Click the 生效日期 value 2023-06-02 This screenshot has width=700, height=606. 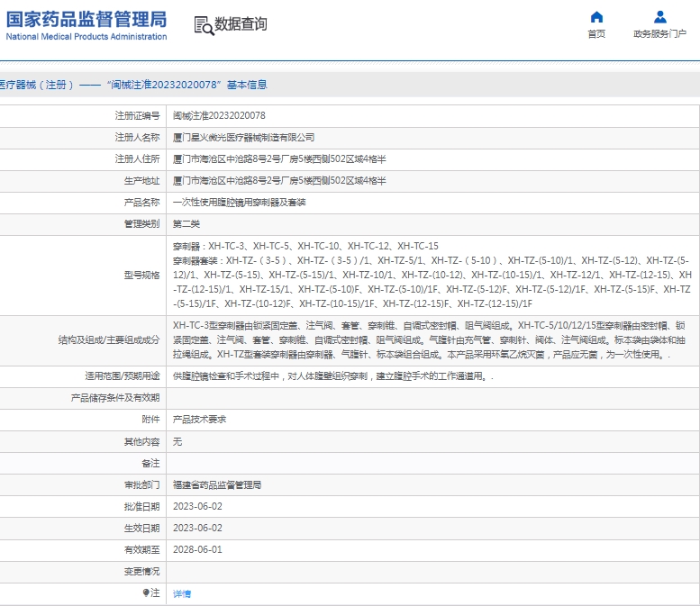point(197,528)
